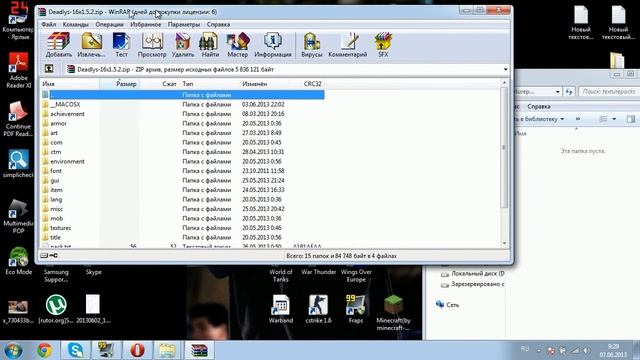640x360 pixels.
Task: Select the lang folder
Action: (182, 199)
